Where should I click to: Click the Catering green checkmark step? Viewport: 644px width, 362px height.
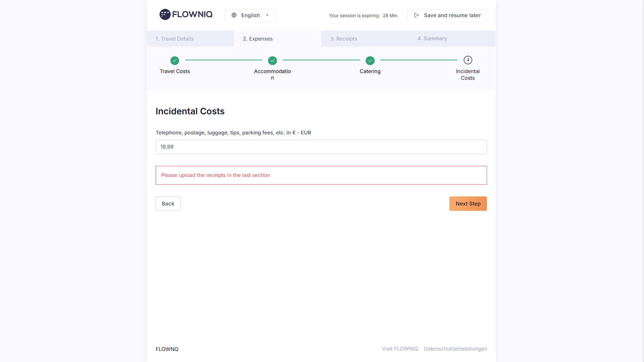click(x=370, y=61)
